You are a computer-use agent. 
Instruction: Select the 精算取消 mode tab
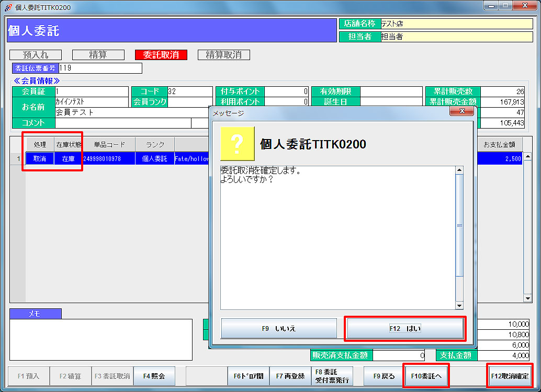click(223, 55)
